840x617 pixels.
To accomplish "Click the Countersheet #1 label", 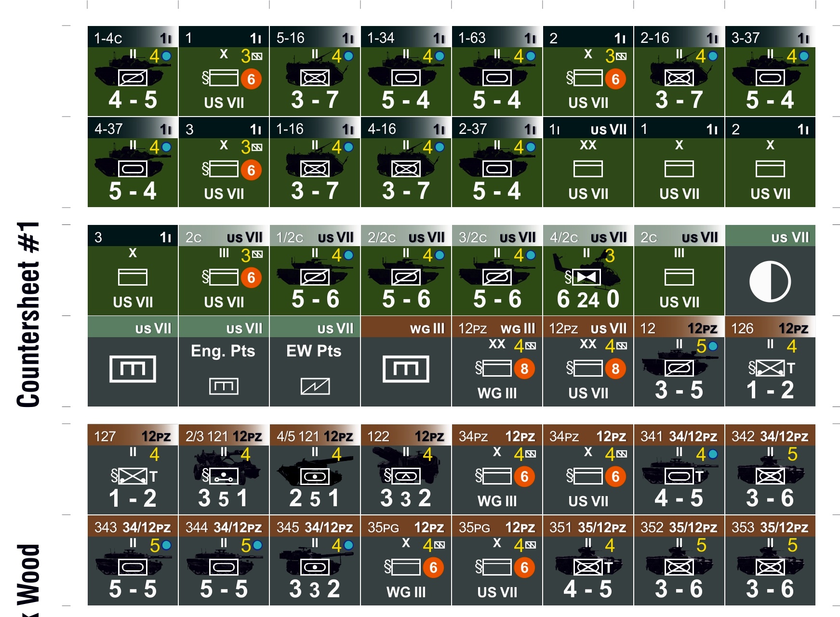I will point(28,315).
